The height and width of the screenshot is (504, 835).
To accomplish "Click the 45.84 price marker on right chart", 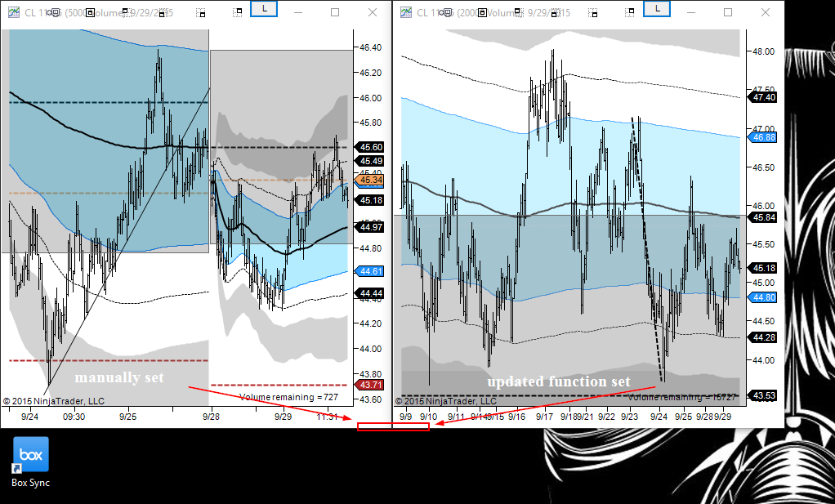I will tap(764, 217).
